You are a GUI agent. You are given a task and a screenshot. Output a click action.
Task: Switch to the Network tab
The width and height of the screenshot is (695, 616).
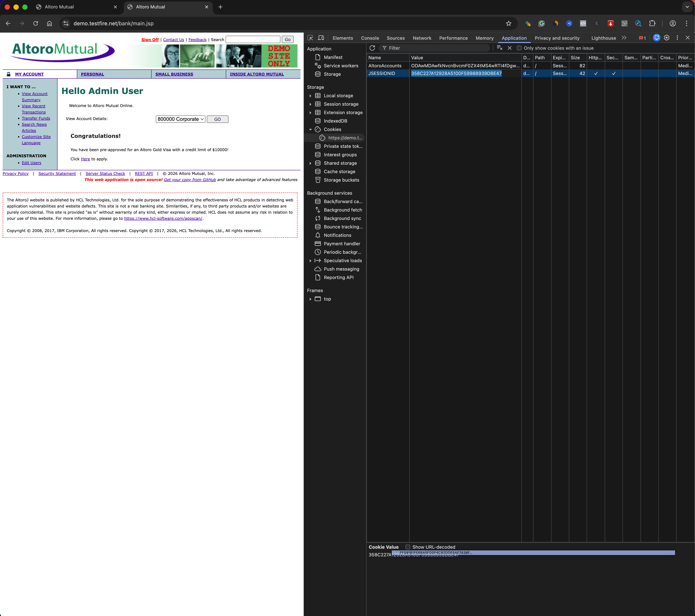pyautogui.click(x=422, y=38)
